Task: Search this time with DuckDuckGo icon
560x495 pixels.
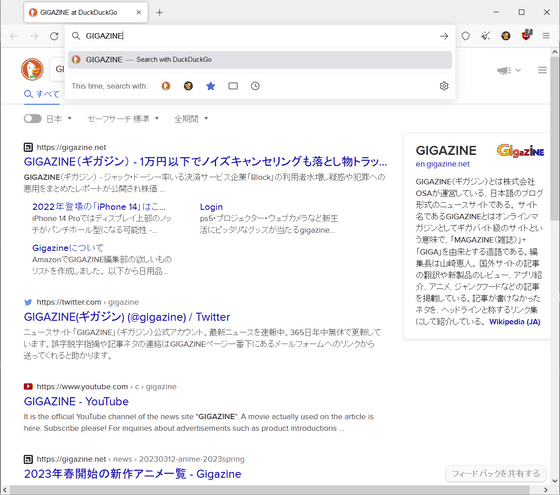Action: (166, 86)
